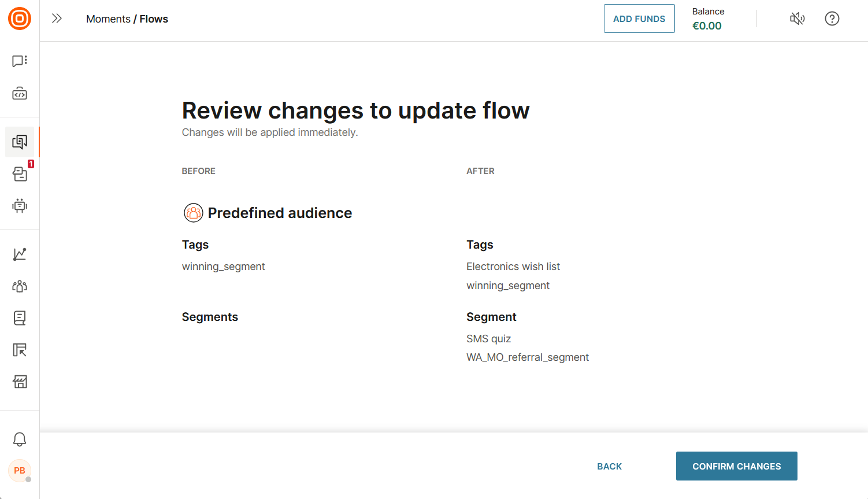The width and height of the screenshot is (868, 499).
Task: Open the arrow layout icon in sidebar
Action: pos(20,350)
